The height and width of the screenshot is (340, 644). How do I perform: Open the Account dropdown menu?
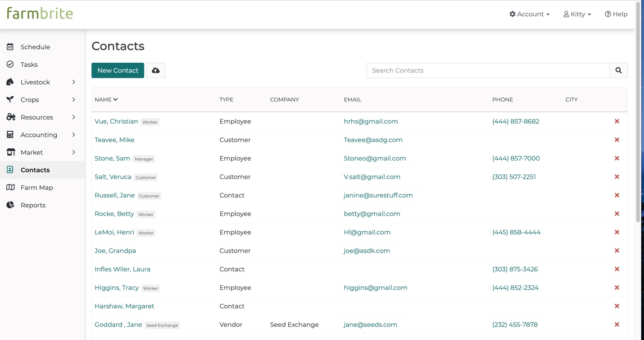[x=529, y=14]
